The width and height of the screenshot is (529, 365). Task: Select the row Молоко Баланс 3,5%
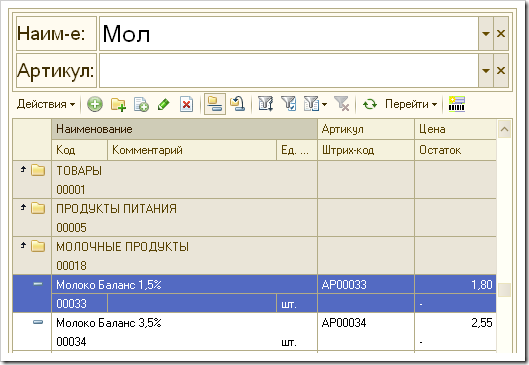(254, 332)
